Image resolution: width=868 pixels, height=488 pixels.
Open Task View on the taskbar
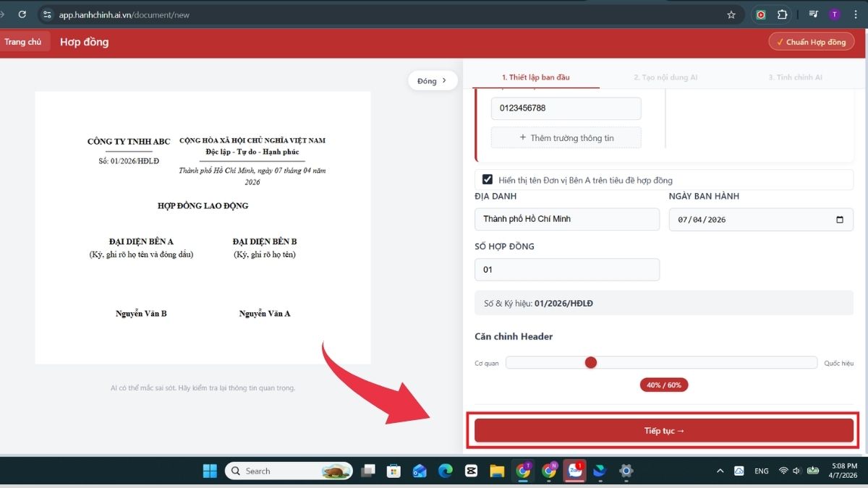(x=369, y=471)
